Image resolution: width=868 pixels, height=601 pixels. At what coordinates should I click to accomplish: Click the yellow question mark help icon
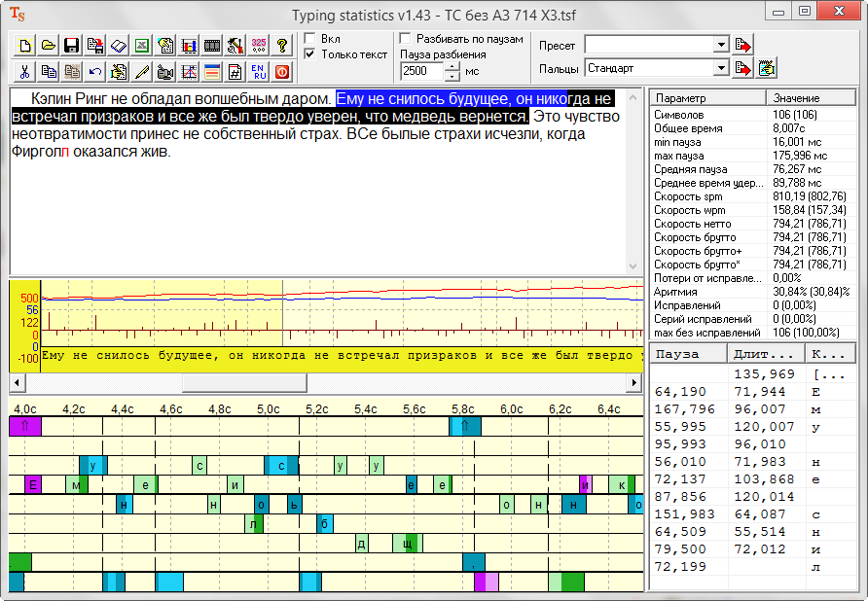282,46
